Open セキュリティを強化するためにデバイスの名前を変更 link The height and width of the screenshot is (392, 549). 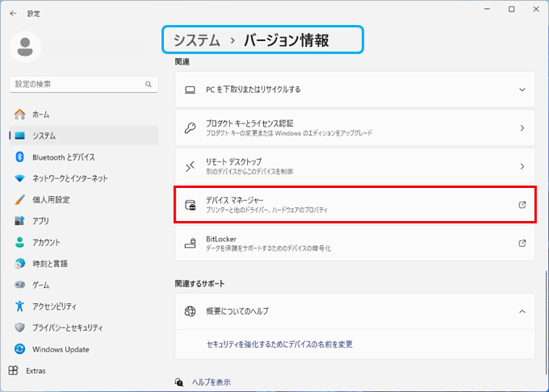click(x=279, y=344)
